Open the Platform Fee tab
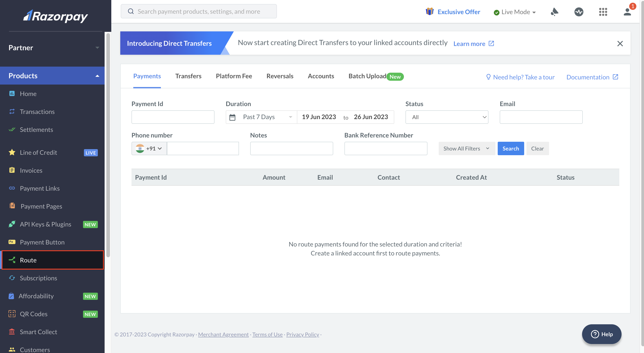644x353 pixels. click(234, 76)
